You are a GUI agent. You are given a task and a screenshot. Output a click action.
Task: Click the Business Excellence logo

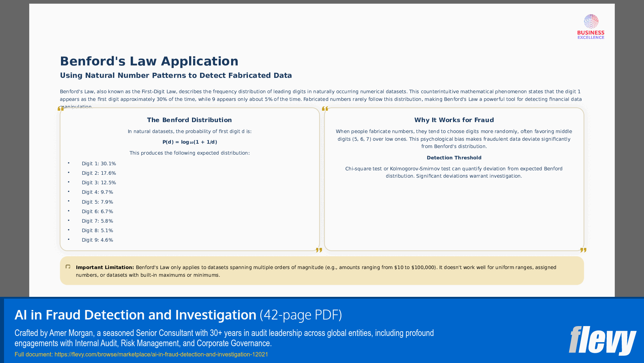click(x=591, y=27)
